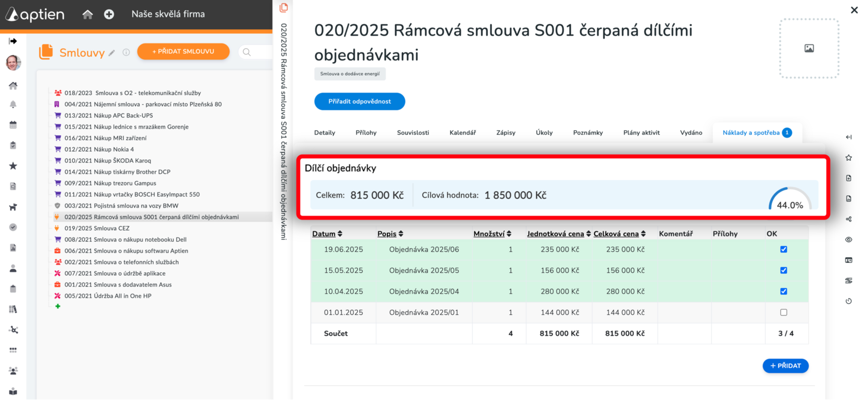Image resolution: width=868 pixels, height=400 pixels.
Task: Toggle the eye watch icon
Action: click(x=848, y=240)
